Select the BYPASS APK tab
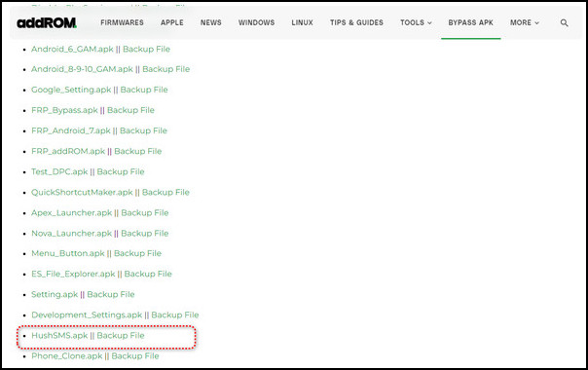The image size is (588, 370). [x=470, y=22]
